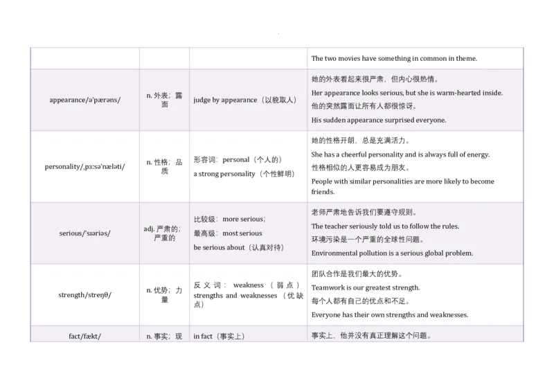Click the sentence "性格相似的人更容易成为朋友。"
Image resolution: width=554 pixels, height=392 pixels.
tap(361, 168)
